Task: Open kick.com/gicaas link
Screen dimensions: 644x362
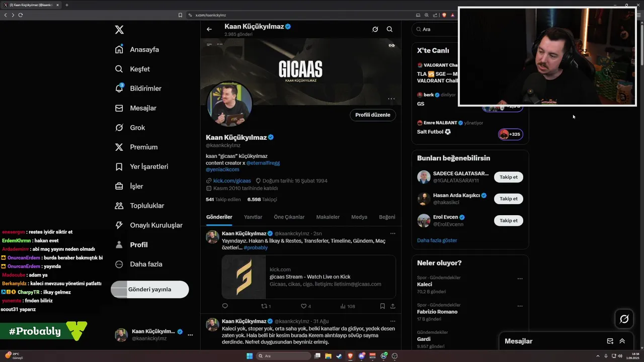Action: 232,180
